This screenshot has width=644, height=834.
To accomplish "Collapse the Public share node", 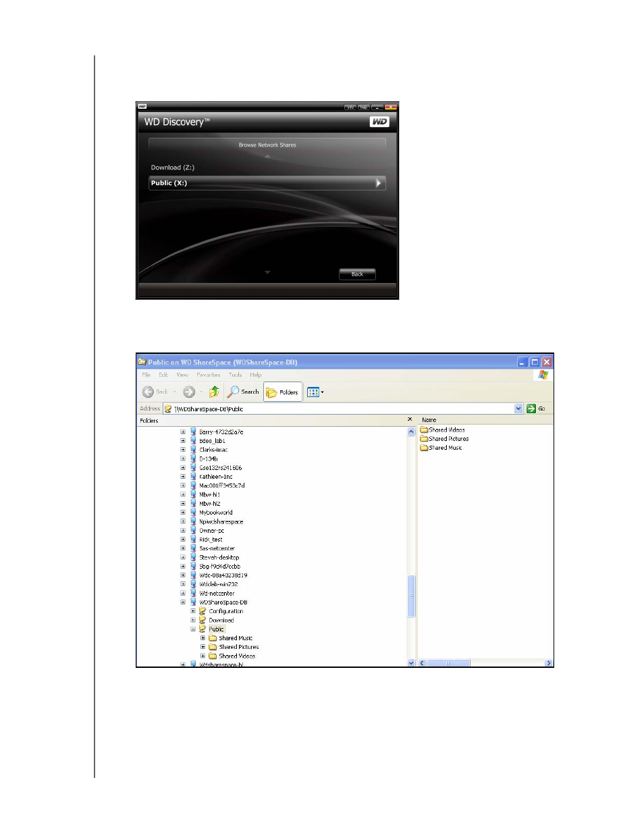I will click(x=193, y=629).
